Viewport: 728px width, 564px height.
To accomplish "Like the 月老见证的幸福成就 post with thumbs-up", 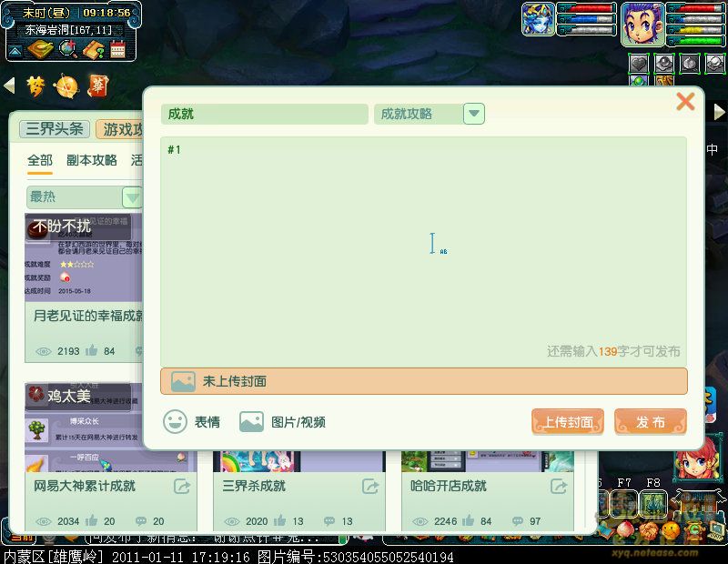I will (92, 350).
